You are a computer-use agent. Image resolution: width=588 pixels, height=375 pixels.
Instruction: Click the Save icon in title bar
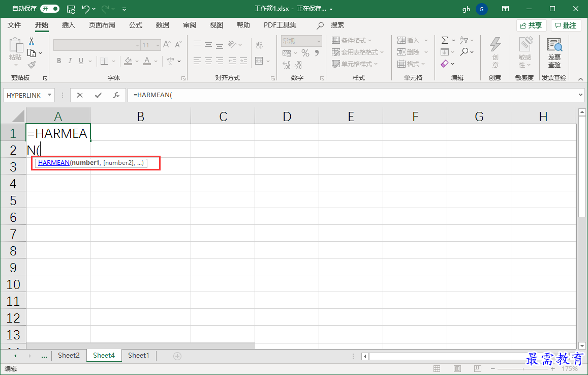pos(71,9)
